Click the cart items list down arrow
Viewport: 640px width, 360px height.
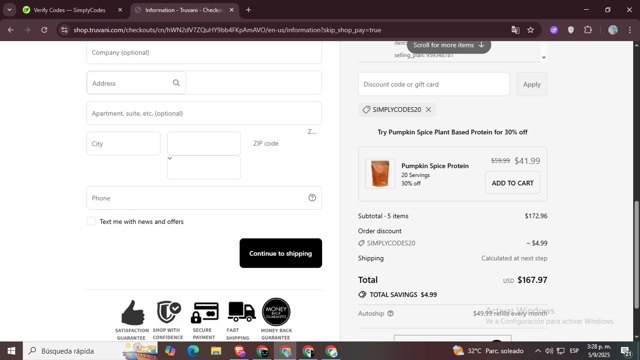[544, 58]
